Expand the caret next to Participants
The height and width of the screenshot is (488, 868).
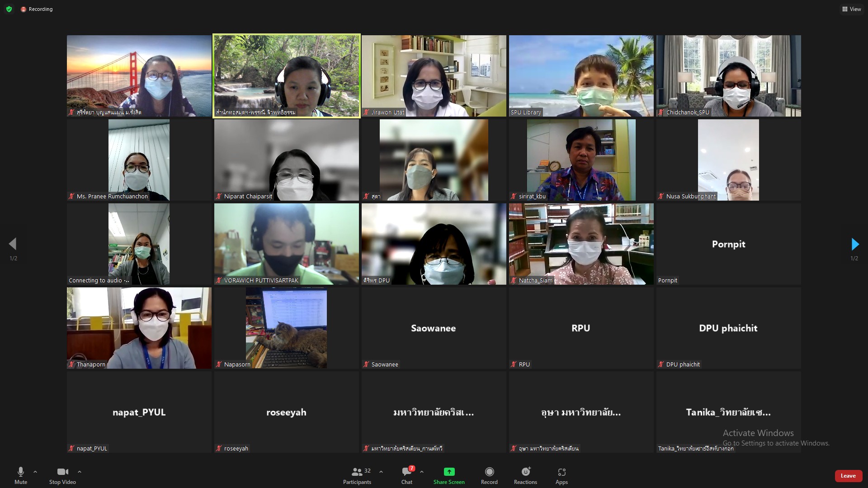pos(381,472)
